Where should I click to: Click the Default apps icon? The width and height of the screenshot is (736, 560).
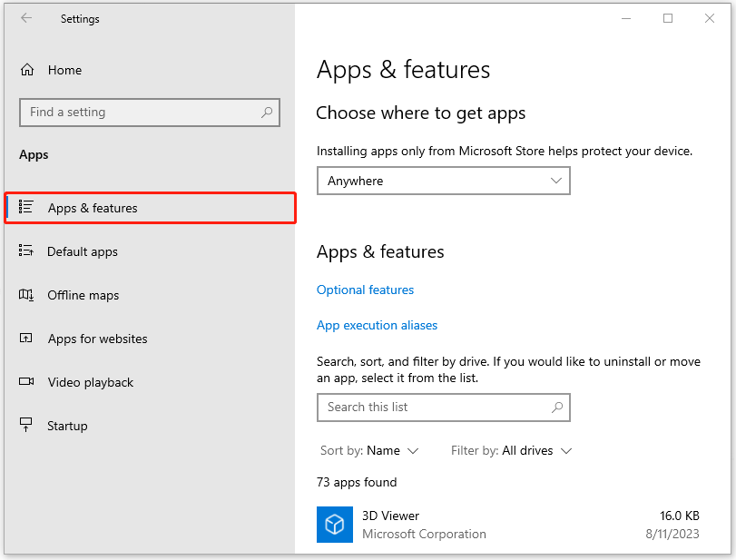(x=25, y=251)
